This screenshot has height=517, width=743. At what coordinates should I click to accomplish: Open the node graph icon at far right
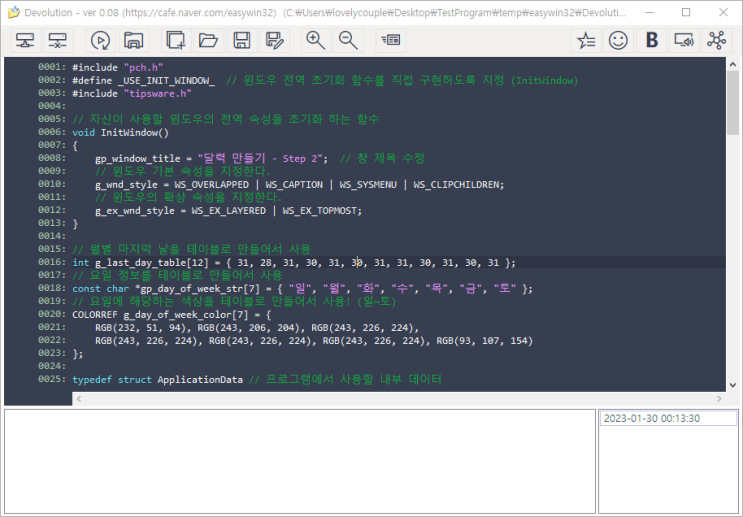click(x=716, y=40)
